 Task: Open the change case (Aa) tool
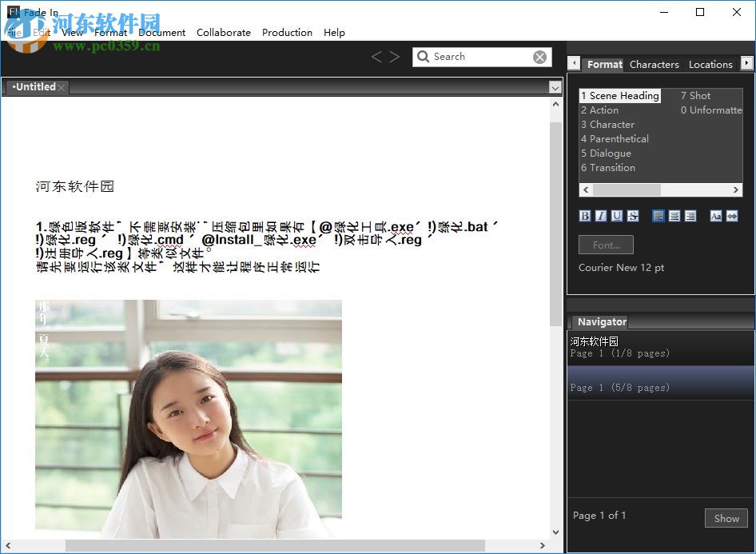[x=716, y=216]
